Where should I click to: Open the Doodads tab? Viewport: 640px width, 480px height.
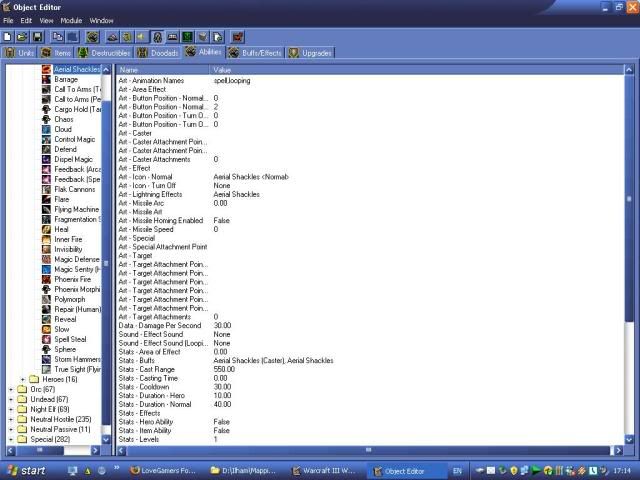pos(158,53)
